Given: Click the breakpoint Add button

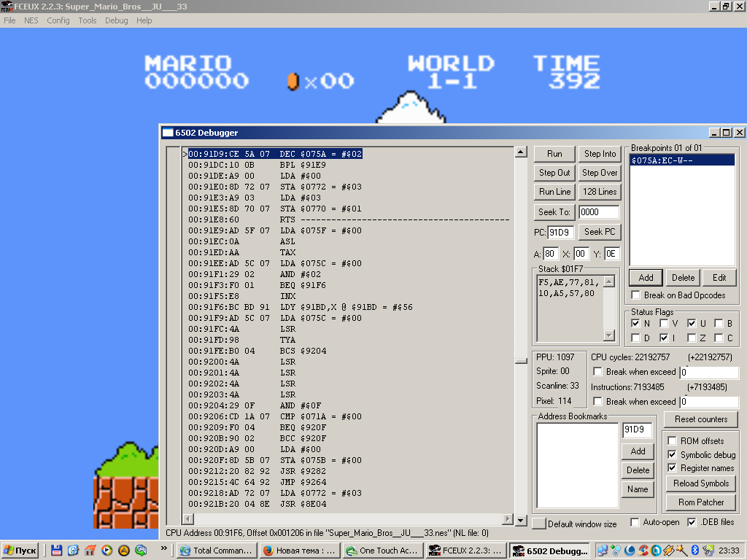Looking at the screenshot, I should click(646, 278).
